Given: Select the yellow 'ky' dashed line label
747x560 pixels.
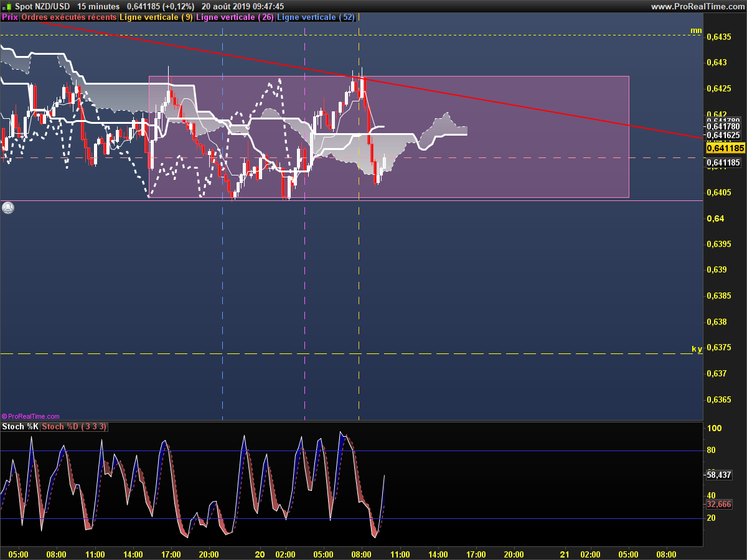Looking at the screenshot, I should (x=697, y=349).
